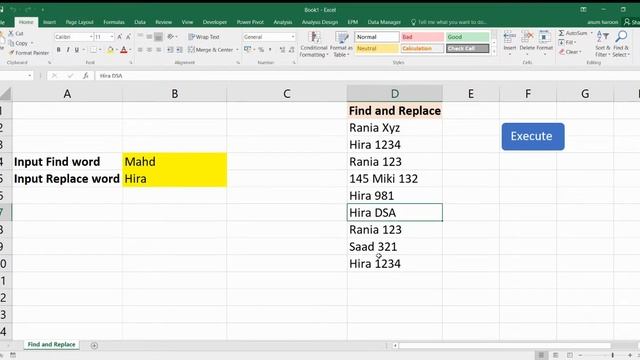Center cell text horizontally
The width and height of the screenshot is (640, 360).
(149, 50)
